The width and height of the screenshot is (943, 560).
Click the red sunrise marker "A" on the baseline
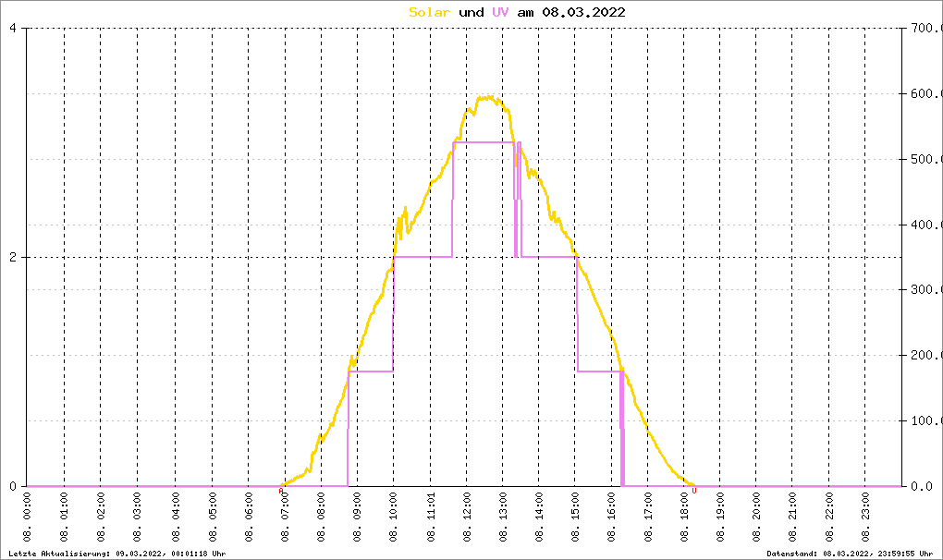[x=281, y=491]
